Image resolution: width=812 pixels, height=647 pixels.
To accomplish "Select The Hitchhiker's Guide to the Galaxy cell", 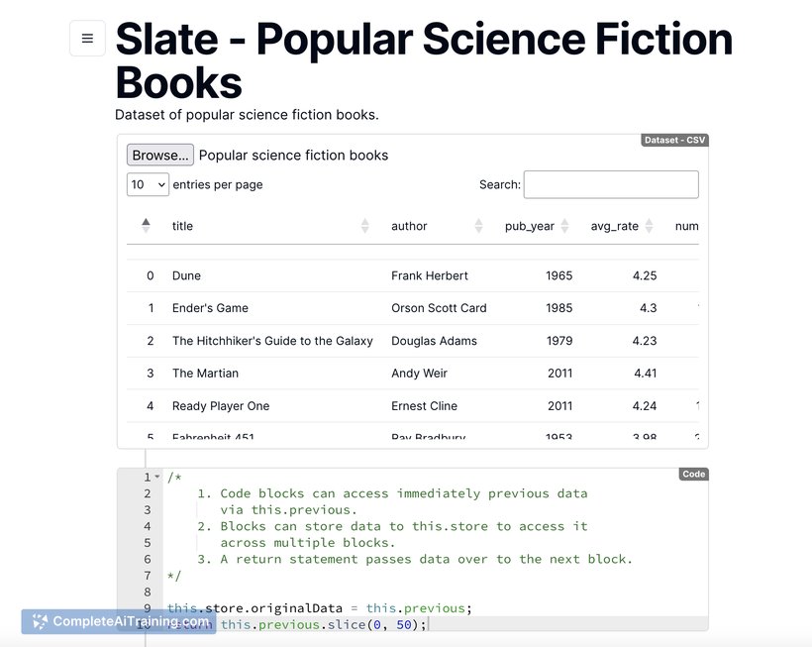I will coord(272,341).
